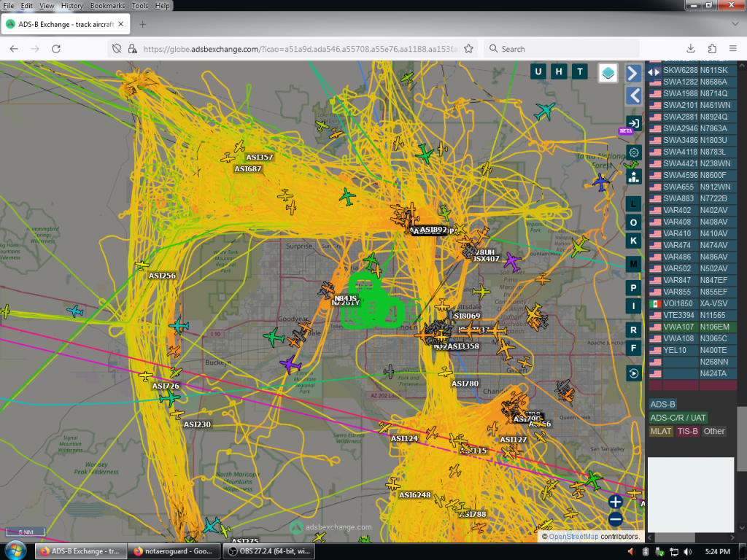Select the VWA107 N106EM highlighted row
The width and height of the screenshot is (747, 560).
(x=693, y=327)
